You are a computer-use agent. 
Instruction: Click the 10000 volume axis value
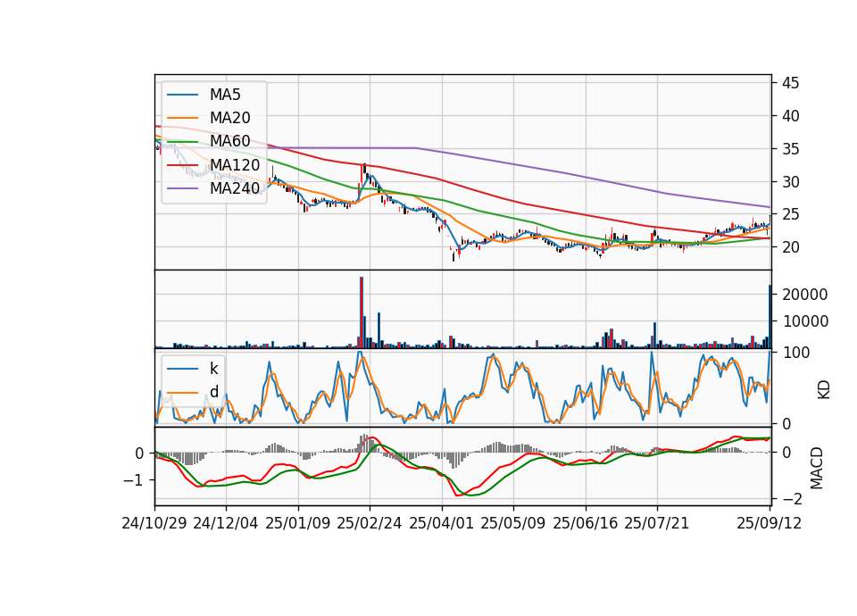(805, 321)
